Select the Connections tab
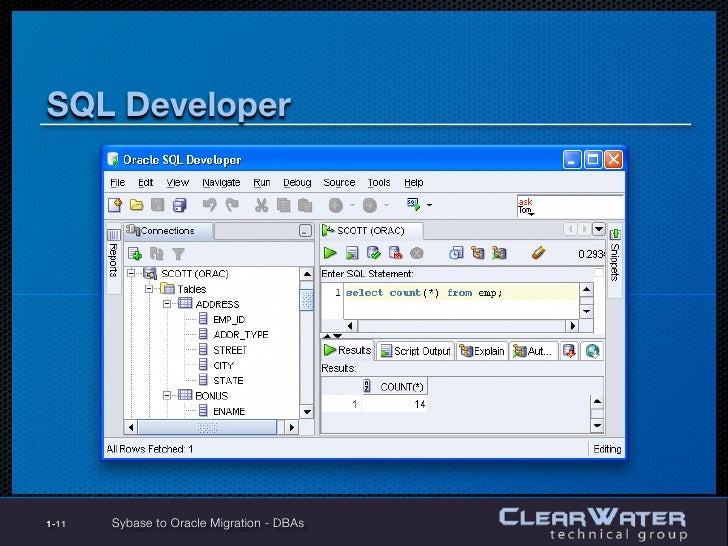The height and width of the screenshot is (546, 728). pos(168,231)
